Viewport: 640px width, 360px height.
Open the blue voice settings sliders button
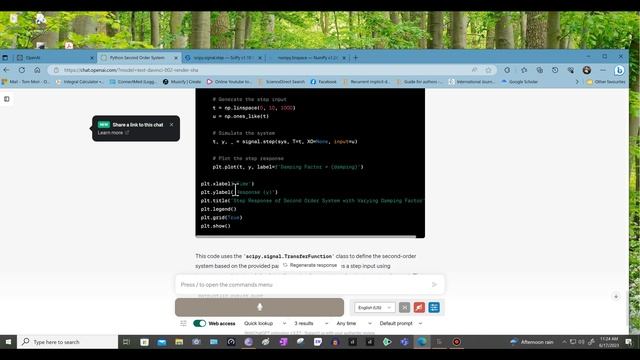tap(434, 307)
